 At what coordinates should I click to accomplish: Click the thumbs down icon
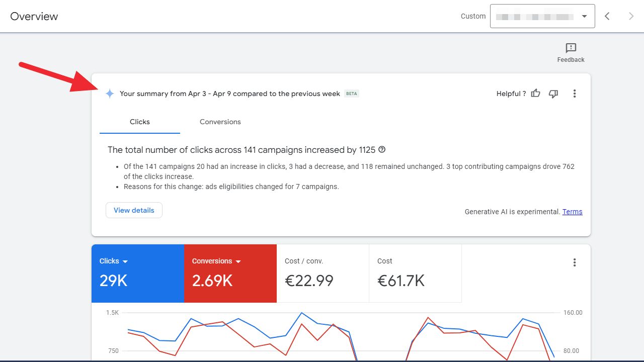coord(553,94)
